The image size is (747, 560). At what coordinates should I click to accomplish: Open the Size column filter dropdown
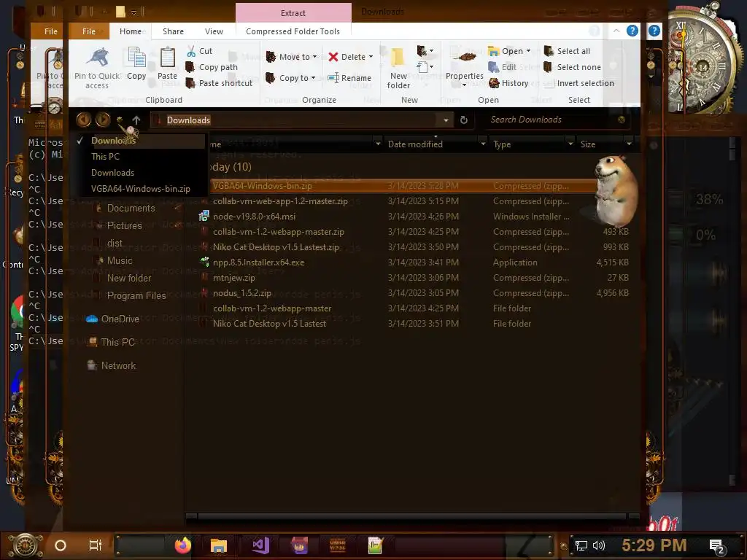(629, 144)
